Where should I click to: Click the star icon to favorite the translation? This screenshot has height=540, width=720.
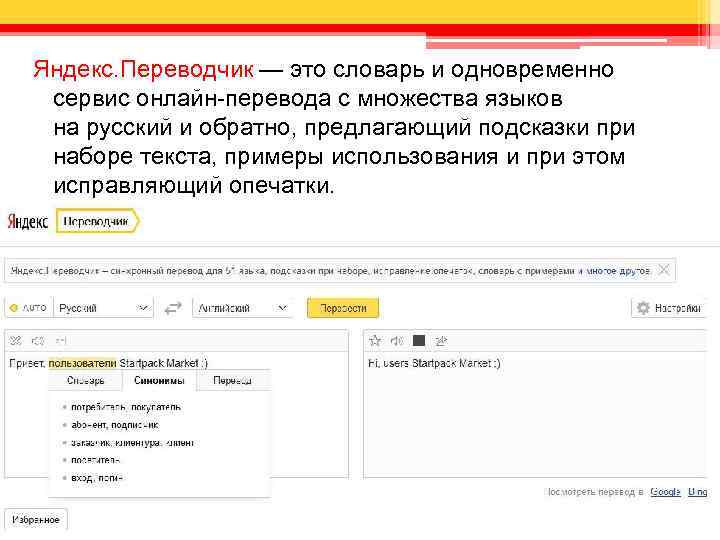click(x=375, y=341)
